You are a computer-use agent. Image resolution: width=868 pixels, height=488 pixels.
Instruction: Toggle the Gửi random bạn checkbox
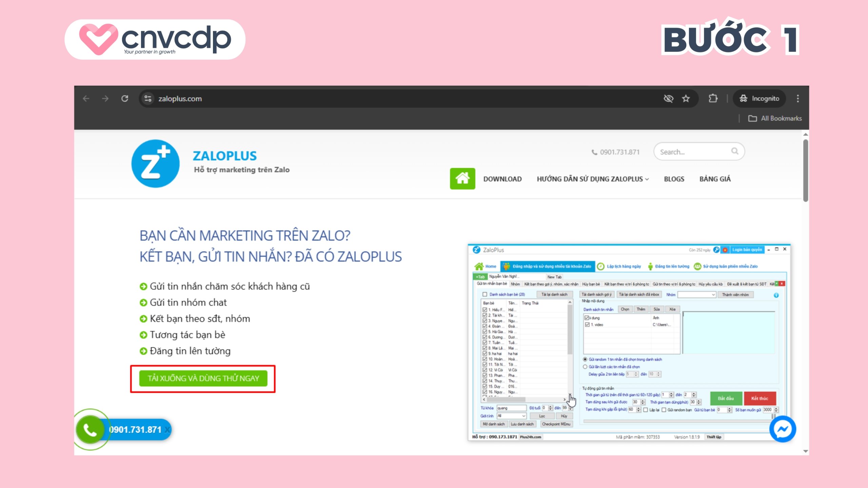click(664, 410)
